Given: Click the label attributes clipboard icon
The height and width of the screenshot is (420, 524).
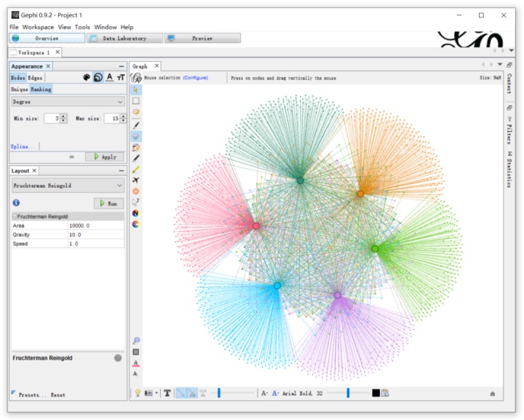Looking at the screenshot, I should [385, 393].
